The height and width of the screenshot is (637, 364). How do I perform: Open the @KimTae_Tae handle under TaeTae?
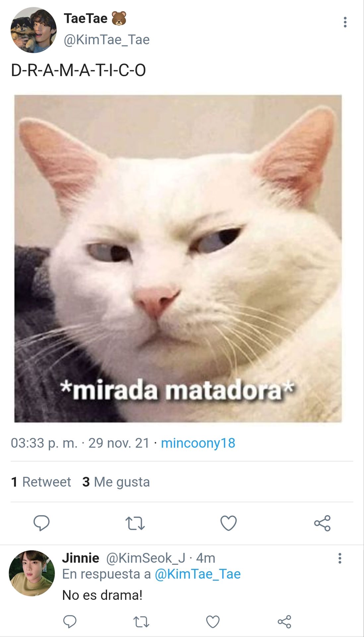(106, 39)
